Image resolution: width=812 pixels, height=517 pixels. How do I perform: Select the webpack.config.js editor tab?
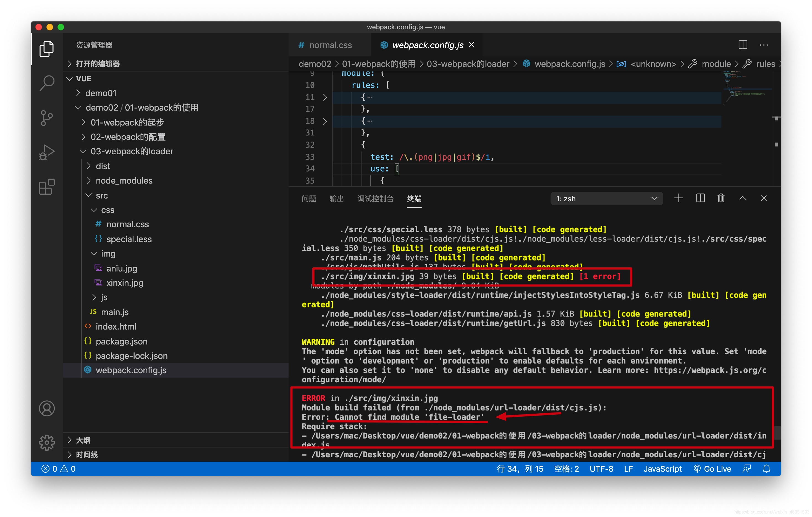(426, 45)
